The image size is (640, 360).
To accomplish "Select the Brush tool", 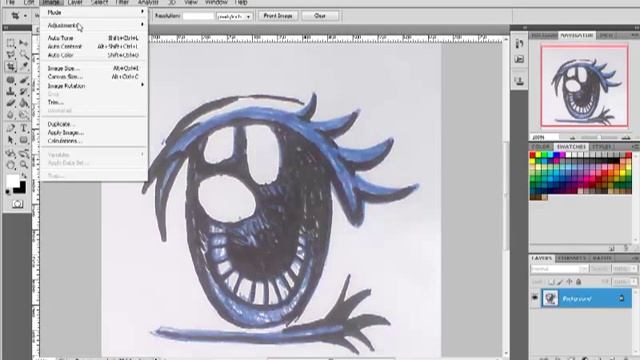I will (24, 80).
